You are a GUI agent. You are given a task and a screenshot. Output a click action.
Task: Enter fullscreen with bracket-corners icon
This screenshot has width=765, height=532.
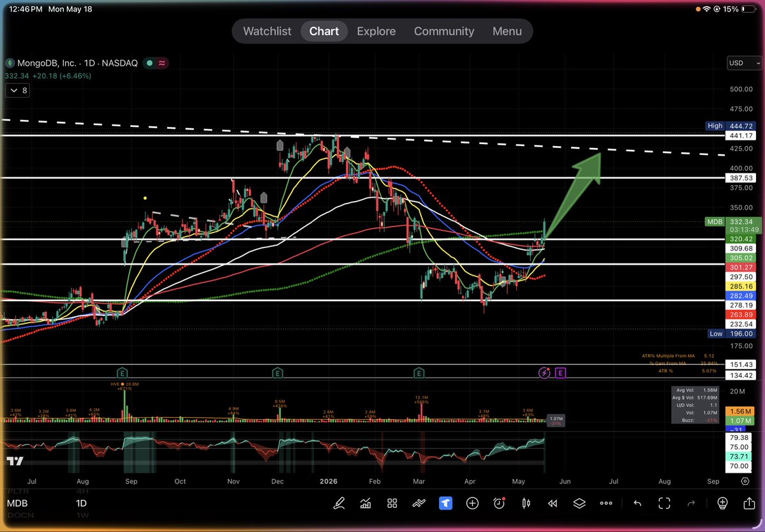tap(664, 503)
